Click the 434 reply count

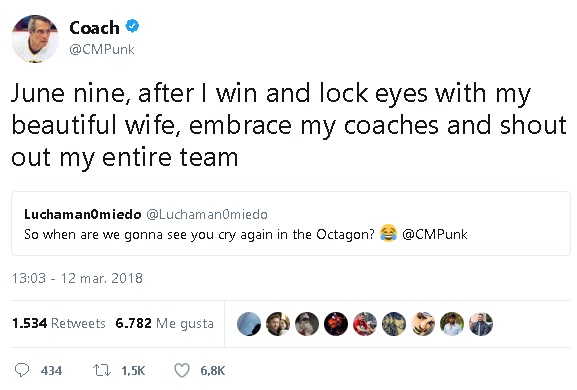(x=51, y=370)
